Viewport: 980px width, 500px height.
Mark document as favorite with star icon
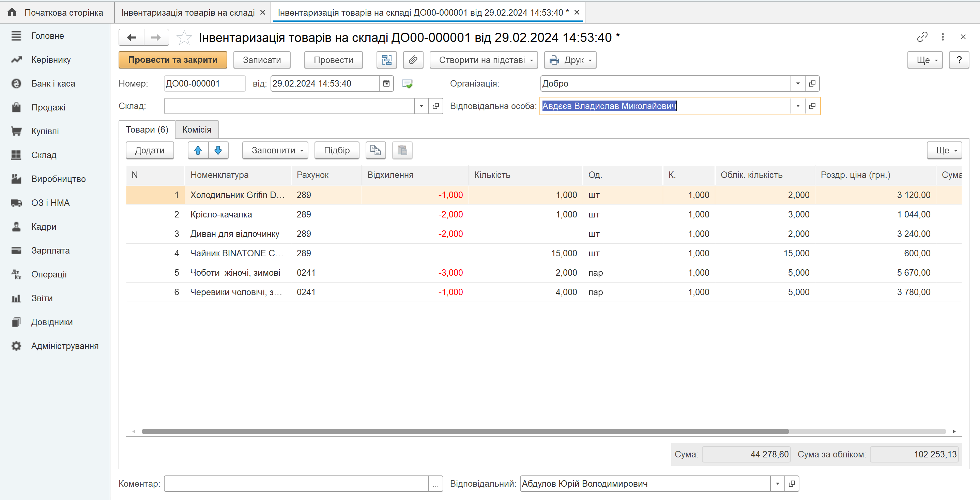[x=184, y=37]
